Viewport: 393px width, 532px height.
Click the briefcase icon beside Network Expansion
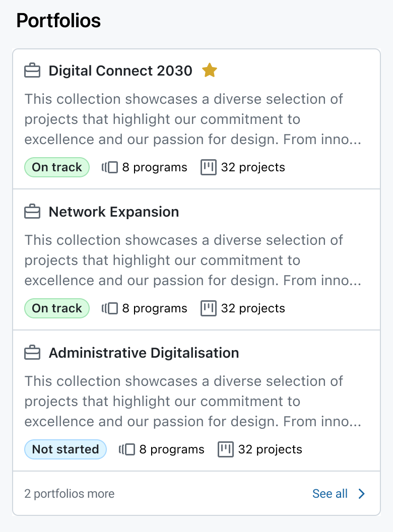coord(32,212)
